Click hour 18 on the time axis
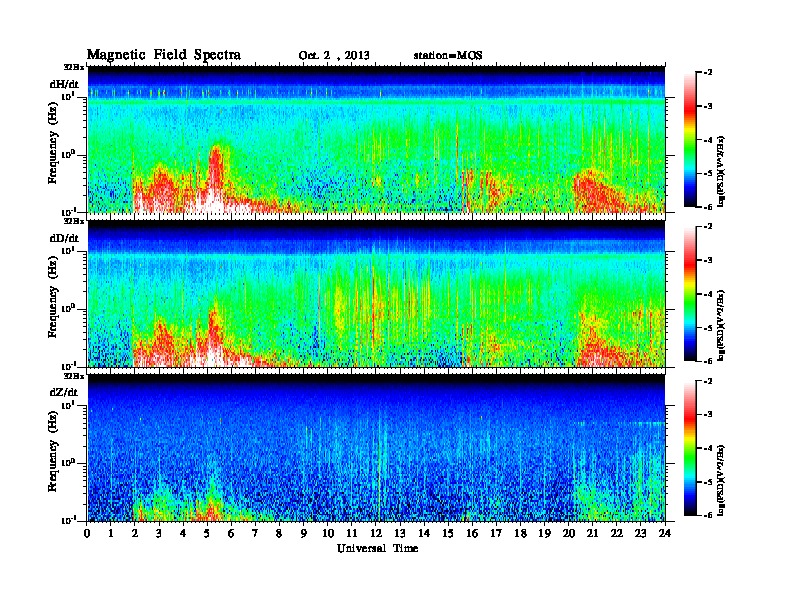The image size is (792, 612). (520, 534)
